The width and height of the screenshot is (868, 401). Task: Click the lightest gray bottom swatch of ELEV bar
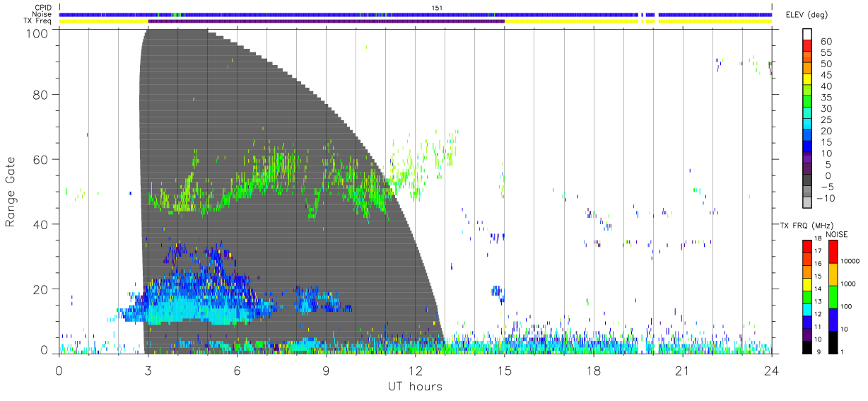pyautogui.click(x=807, y=202)
